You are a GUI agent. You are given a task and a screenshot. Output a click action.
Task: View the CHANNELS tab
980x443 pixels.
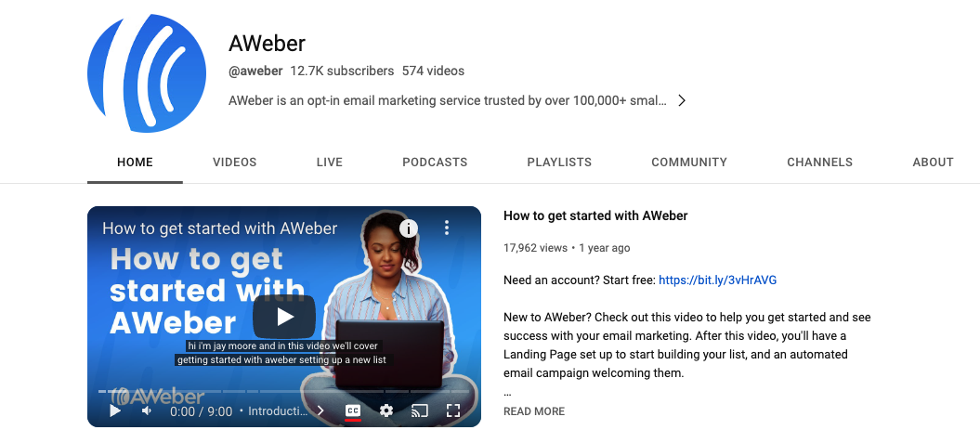819,162
